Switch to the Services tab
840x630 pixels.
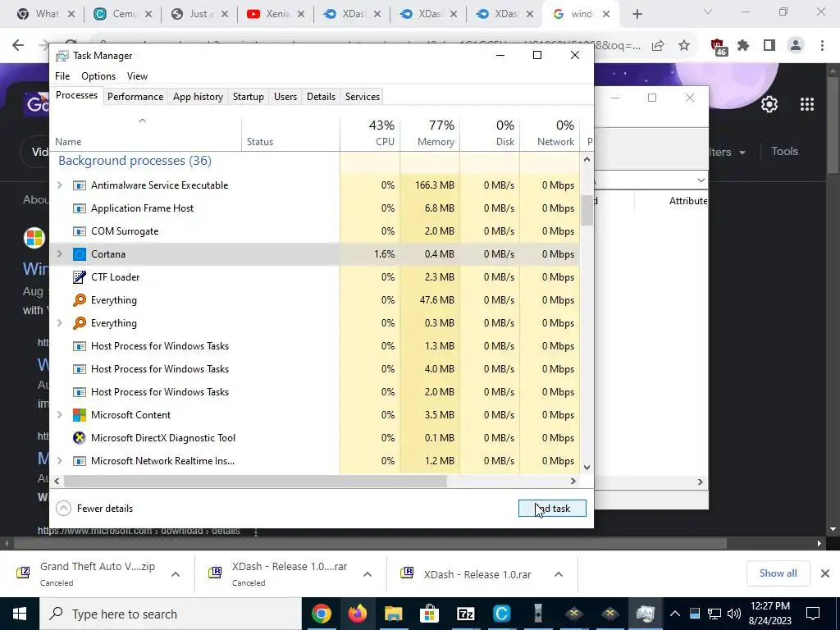coord(362,97)
